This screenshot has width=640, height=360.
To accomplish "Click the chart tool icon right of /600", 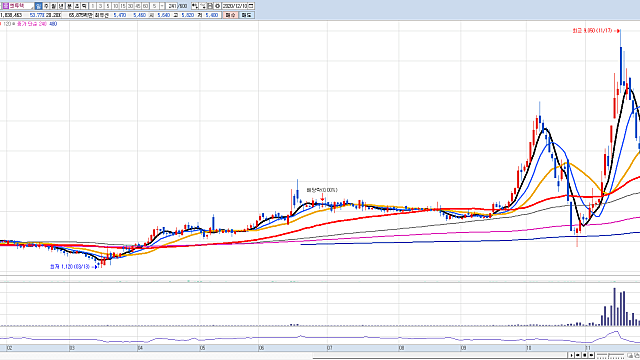I will [195, 6].
